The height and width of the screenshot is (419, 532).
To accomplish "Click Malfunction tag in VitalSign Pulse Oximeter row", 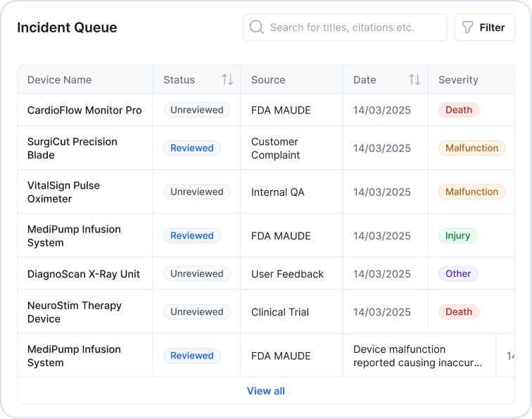I will pyautogui.click(x=471, y=192).
